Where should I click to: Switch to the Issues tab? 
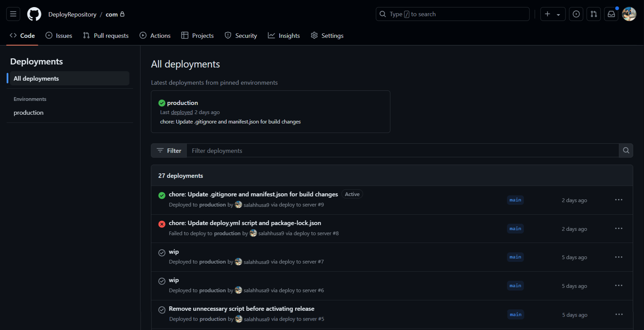coord(59,35)
